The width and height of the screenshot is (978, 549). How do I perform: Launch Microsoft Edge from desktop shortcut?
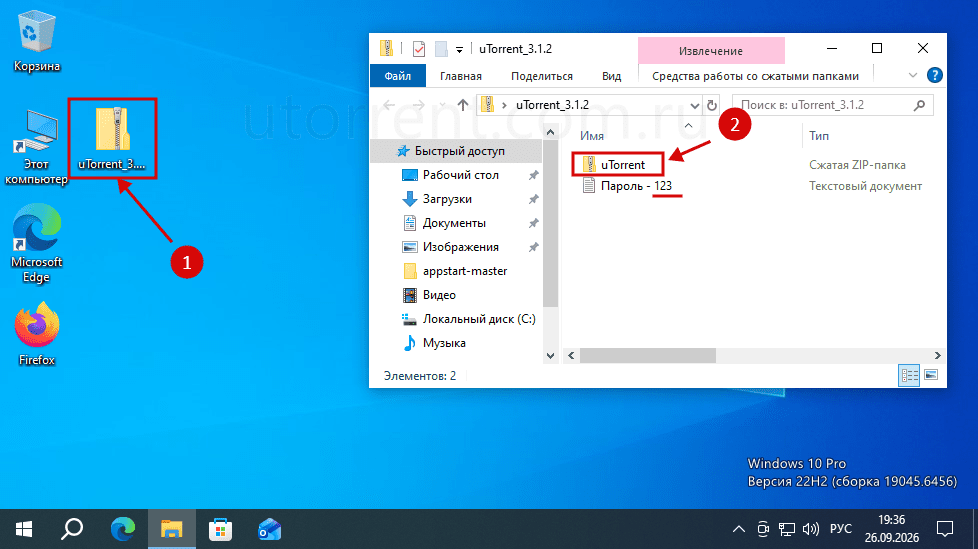[x=36, y=243]
